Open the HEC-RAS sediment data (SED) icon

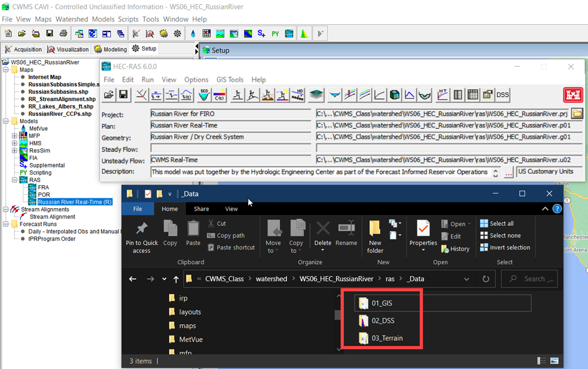[204, 95]
